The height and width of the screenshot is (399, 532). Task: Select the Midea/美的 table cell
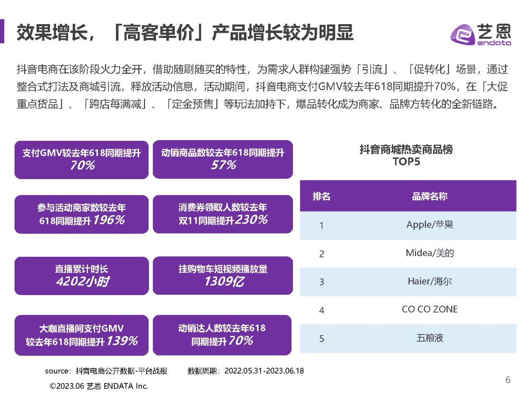(430, 253)
